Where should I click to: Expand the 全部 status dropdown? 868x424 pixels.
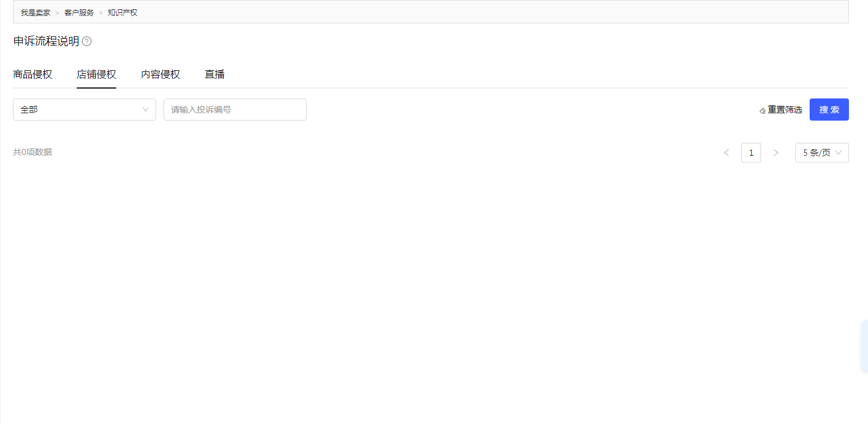[84, 110]
